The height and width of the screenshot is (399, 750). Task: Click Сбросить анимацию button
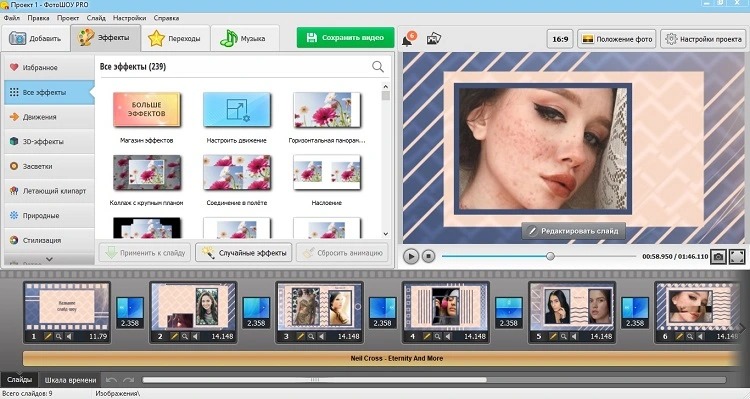(x=342, y=253)
